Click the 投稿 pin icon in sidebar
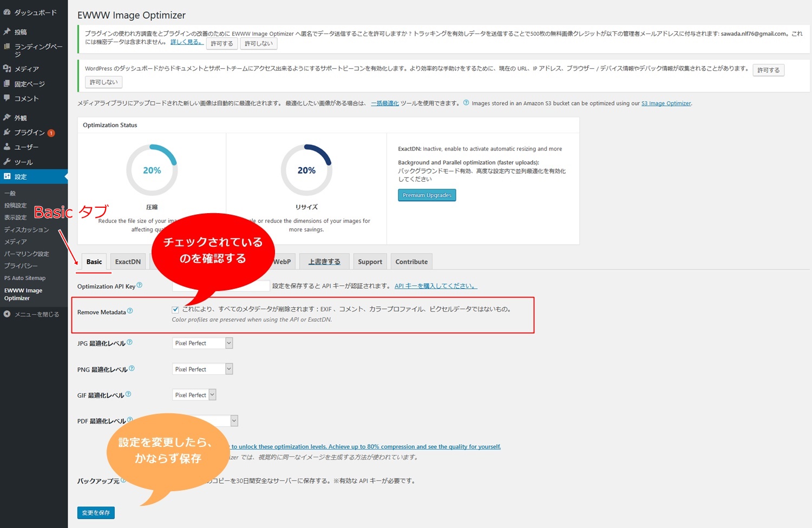Screen dimensions: 812x528 point(7,31)
